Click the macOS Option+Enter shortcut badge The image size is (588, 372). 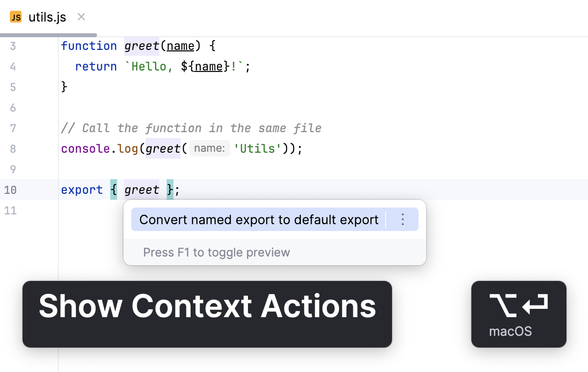518,314
